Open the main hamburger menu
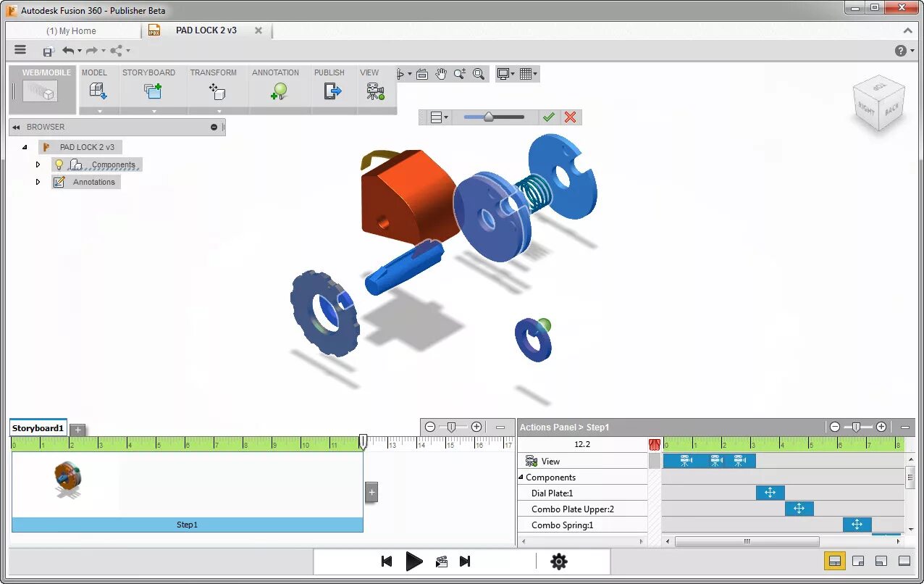924x584 pixels. pyautogui.click(x=20, y=50)
